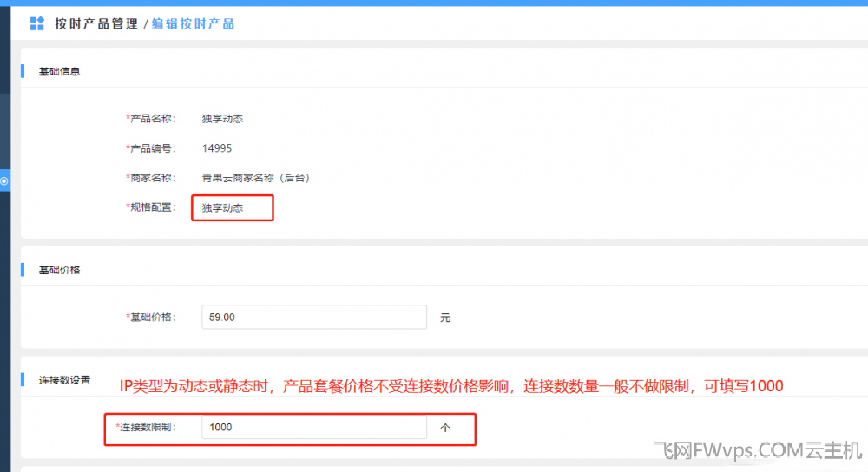Click the 元 unit label after price
Image resolution: width=868 pixels, height=472 pixels.
click(445, 318)
